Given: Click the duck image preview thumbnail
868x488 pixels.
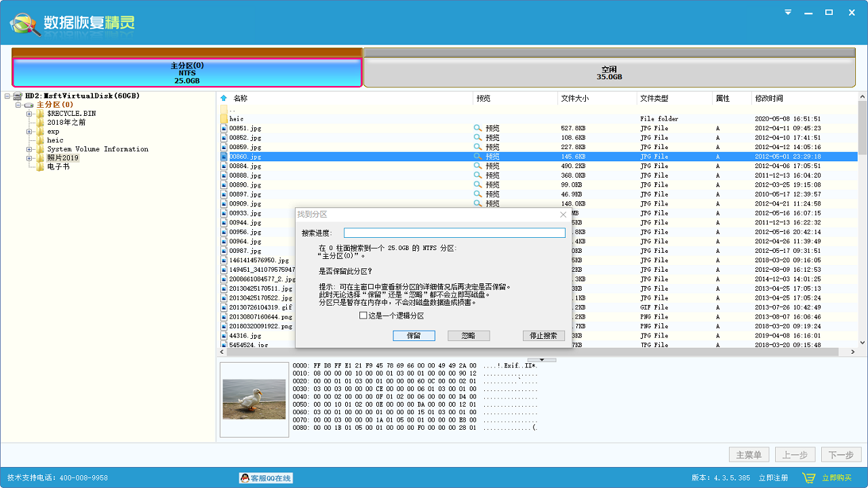Looking at the screenshot, I should 254,399.
